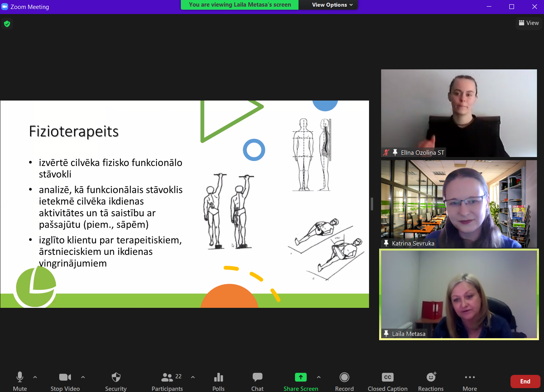544x392 pixels.
Task: Click the pin icon on Laila Metasa's tile
Action: click(x=386, y=334)
